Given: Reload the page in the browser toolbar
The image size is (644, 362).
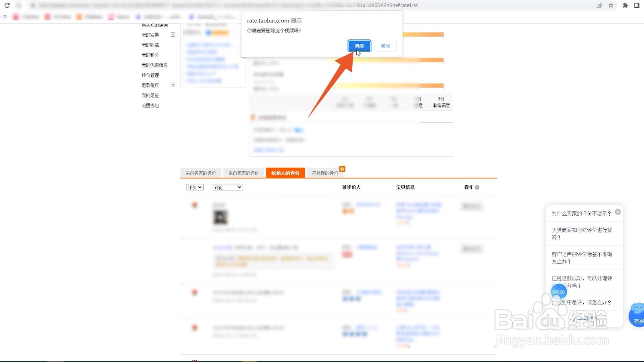Looking at the screenshot, I should coord(7,5).
